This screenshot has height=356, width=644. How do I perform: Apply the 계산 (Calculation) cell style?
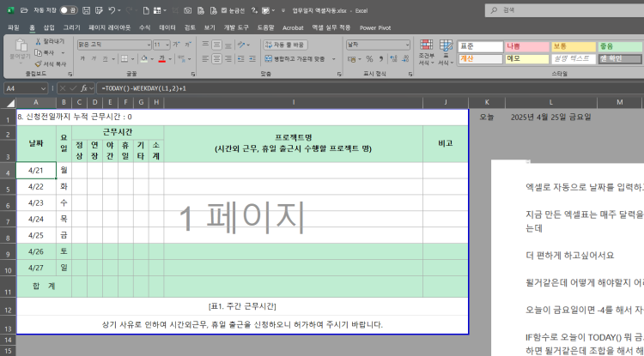pos(481,58)
